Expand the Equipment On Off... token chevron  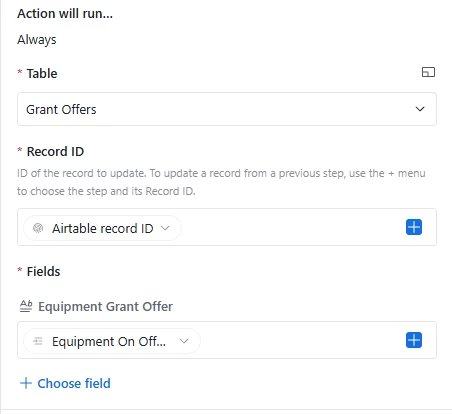coord(184,341)
